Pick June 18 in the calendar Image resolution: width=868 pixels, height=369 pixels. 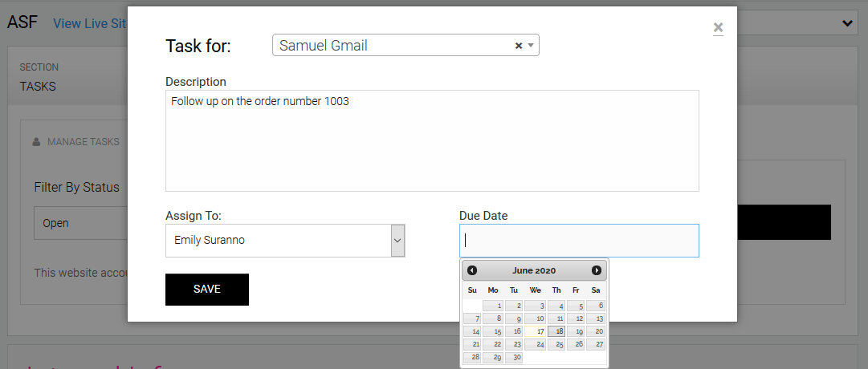[556, 331]
